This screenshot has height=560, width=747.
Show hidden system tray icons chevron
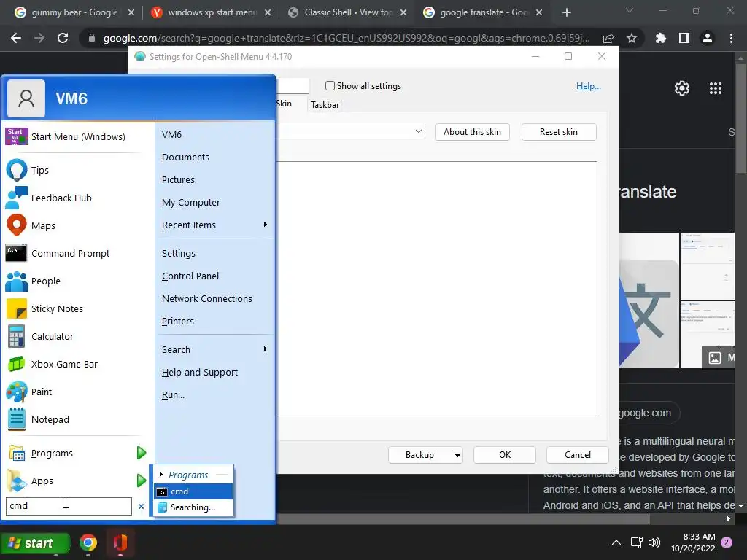616,542
